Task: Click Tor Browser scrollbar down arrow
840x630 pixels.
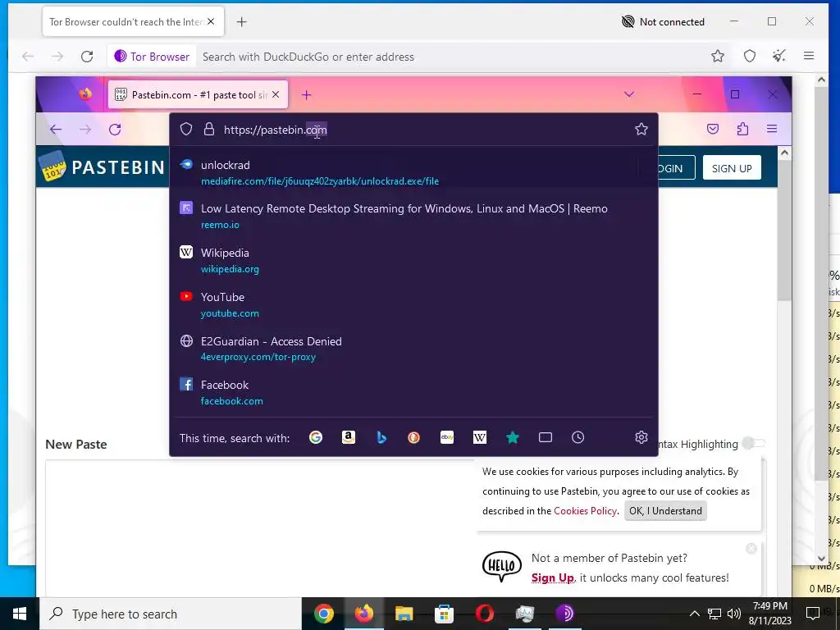Action: pos(821,558)
